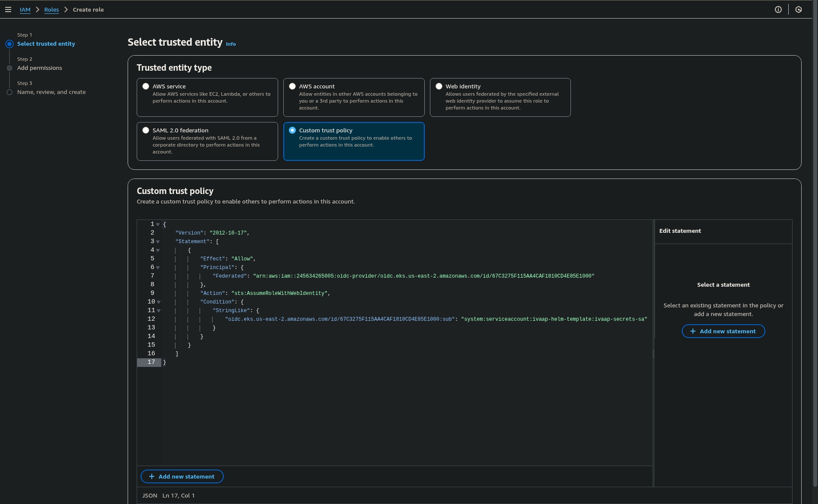Open the Name, review, and create step

[51, 92]
